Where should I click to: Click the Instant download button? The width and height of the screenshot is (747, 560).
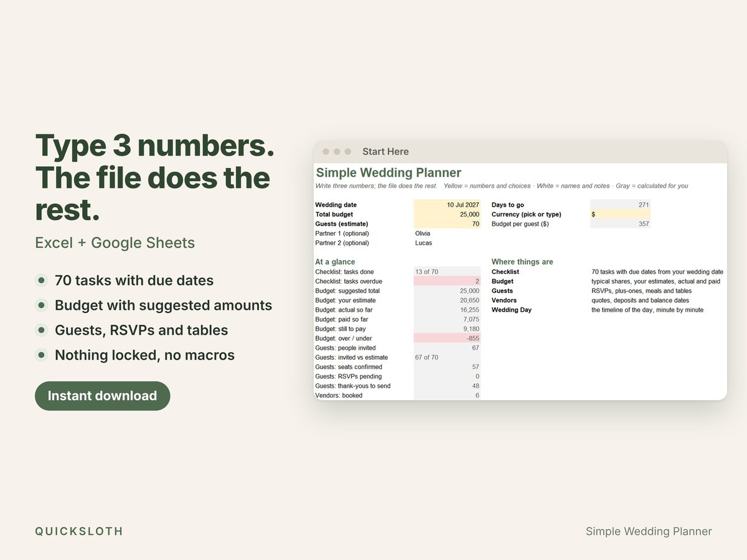[x=102, y=396]
